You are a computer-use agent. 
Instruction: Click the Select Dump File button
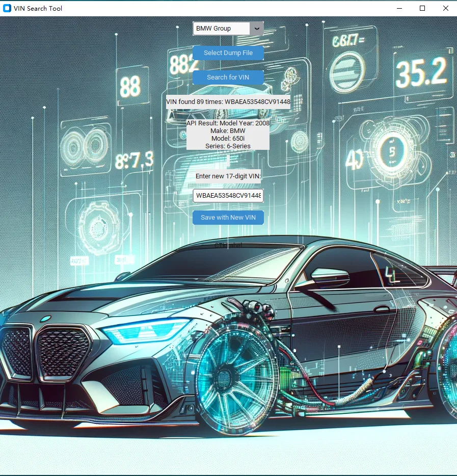pos(228,53)
